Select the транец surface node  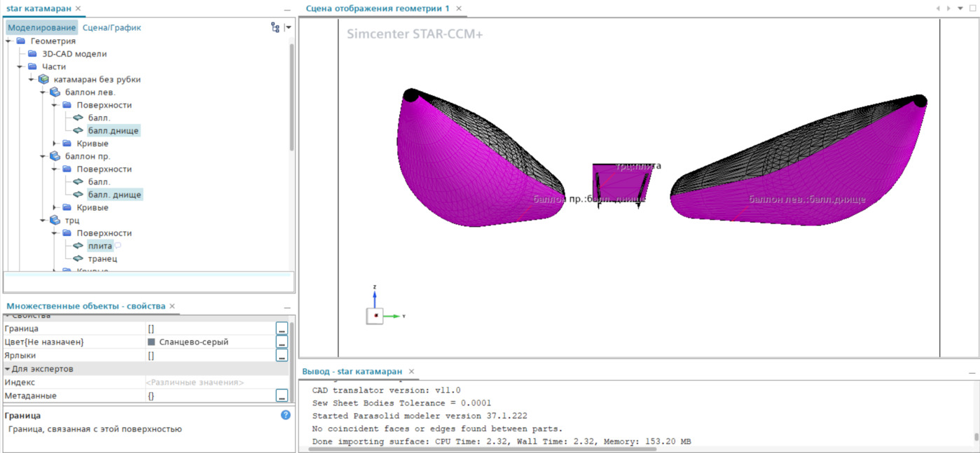coord(102,259)
